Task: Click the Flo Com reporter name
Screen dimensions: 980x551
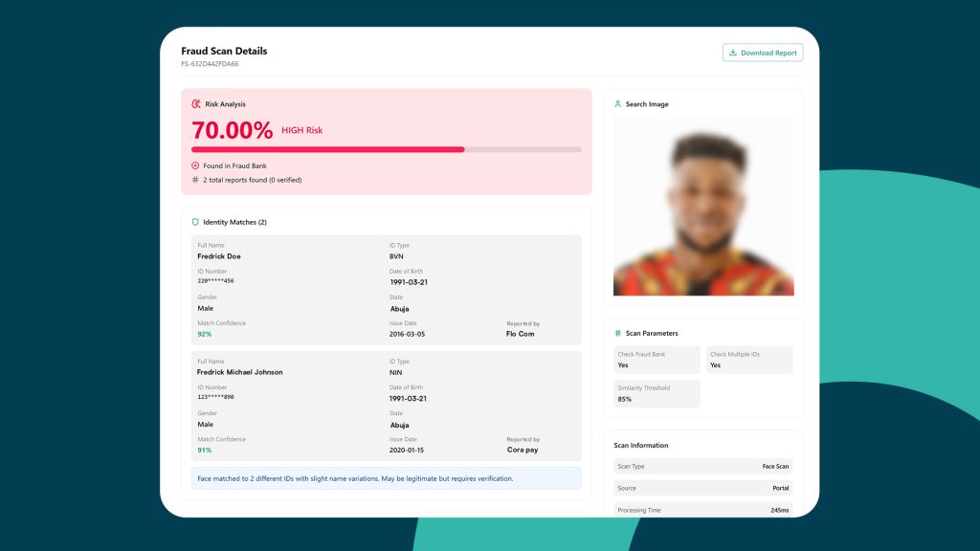Action: tap(521, 334)
